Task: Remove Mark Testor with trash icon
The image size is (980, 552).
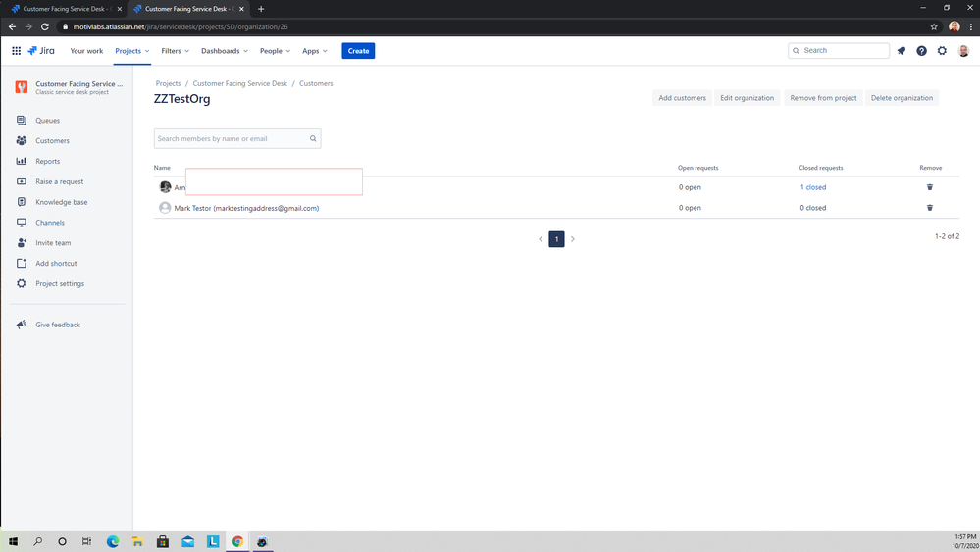Action: tap(929, 208)
